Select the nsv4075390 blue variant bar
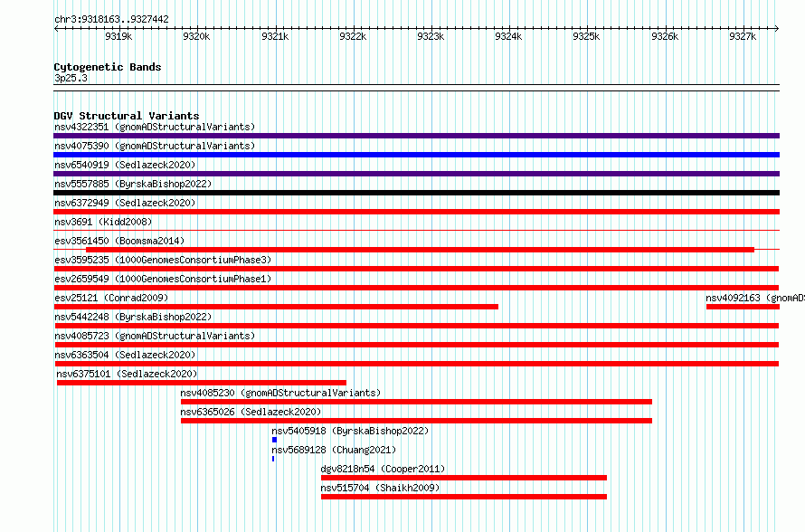 (416, 155)
